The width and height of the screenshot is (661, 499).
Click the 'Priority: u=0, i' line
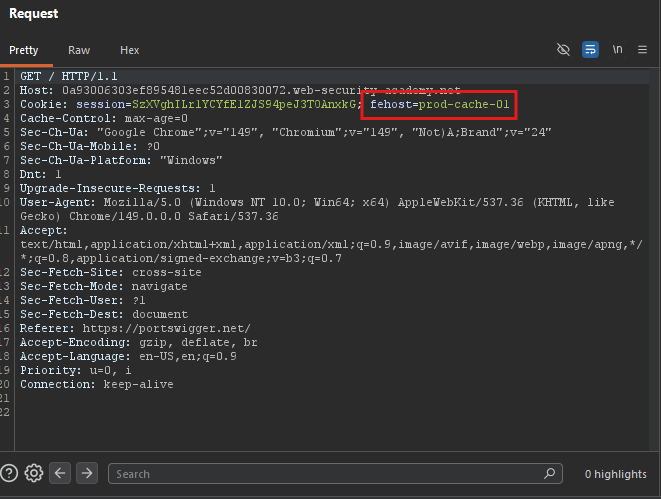[75, 370]
